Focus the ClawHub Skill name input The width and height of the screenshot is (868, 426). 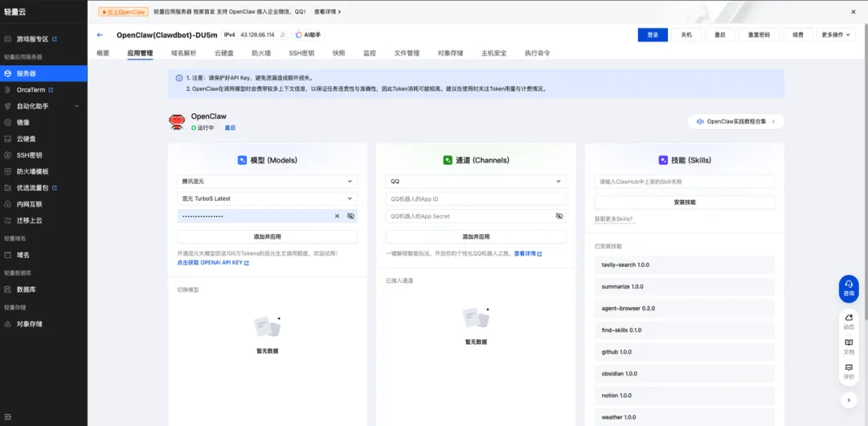pyautogui.click(x=685, y=181)
